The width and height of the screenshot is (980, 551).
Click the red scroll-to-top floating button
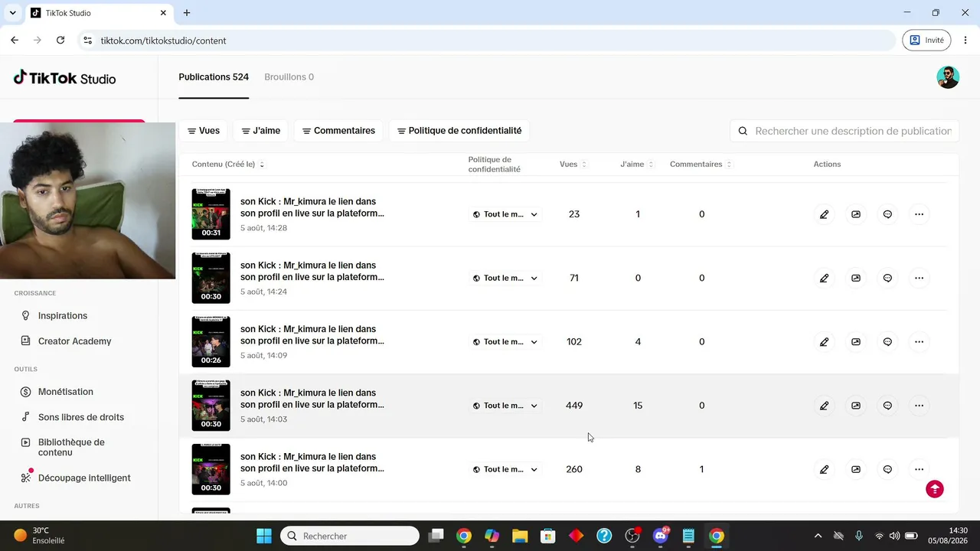[x=935, y=489]
